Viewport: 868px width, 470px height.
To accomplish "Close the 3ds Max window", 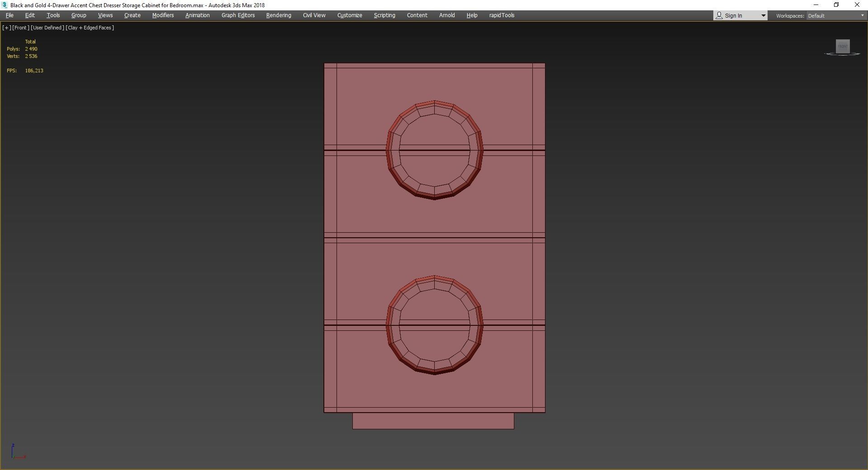I will (x=857, y=5).
